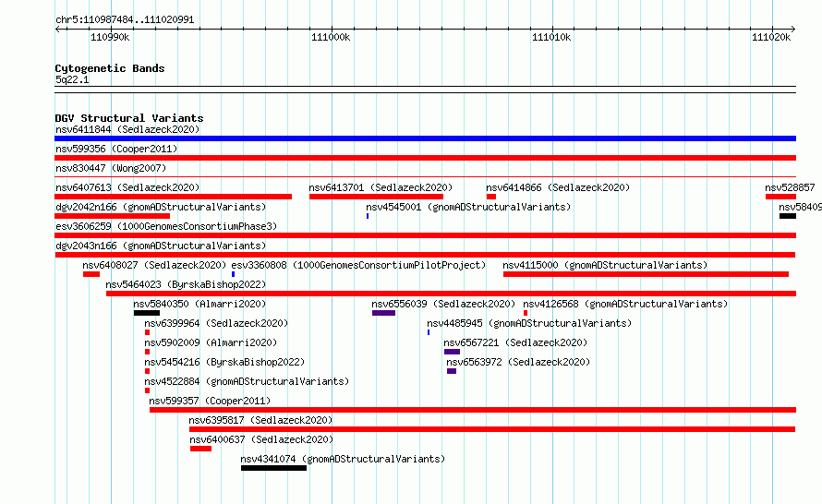Viewport: 822px width, 504px height.
Task: Click nsv4485945 (gnomADStructuralVariants) label
Action: (529, 323)
